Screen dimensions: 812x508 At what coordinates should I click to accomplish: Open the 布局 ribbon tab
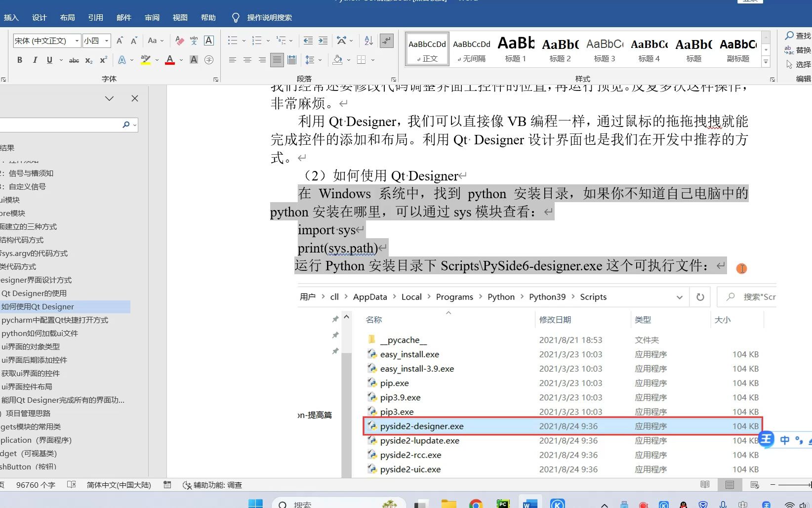[67, 18]
